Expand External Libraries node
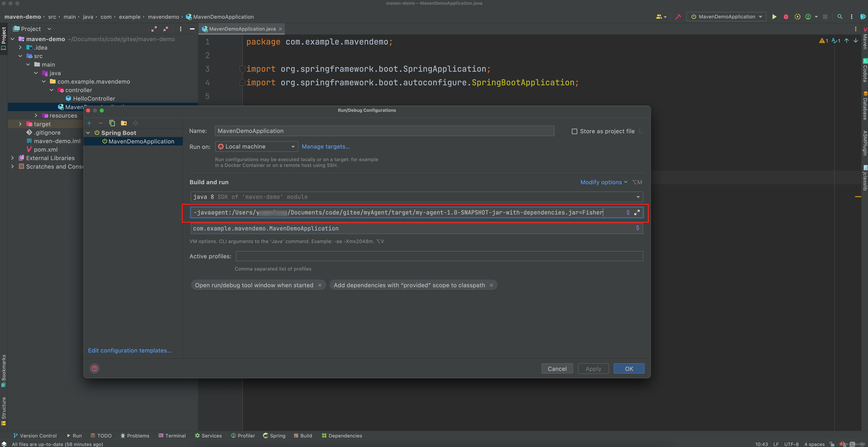 (x=12, y=158)
